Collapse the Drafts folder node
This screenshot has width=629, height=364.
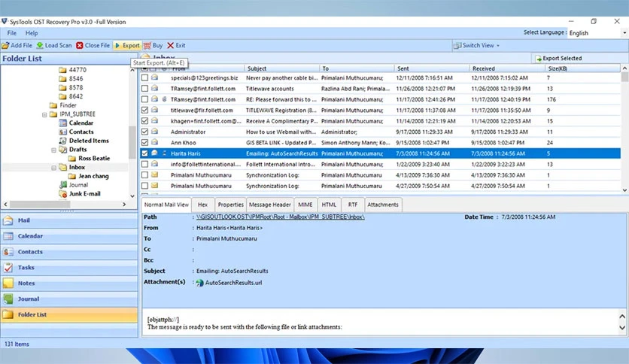53,150
